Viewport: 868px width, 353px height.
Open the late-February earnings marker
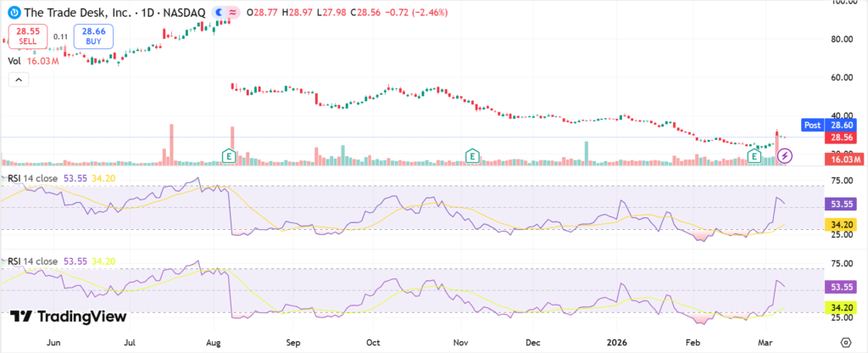(x=755, y=155)
